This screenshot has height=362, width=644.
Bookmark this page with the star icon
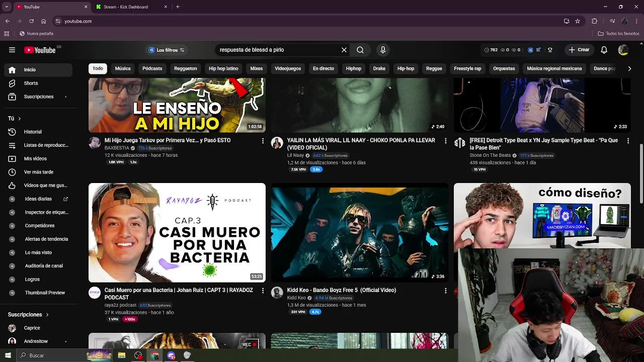pyautogui.click(x=578, y=21)
